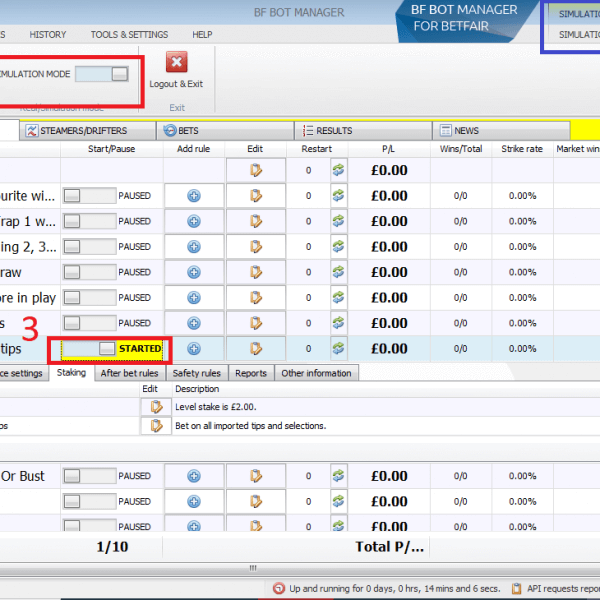Toggle the Simulation Mode switch
The width and height of the screenshot is (600, 600).
point(101,74)
